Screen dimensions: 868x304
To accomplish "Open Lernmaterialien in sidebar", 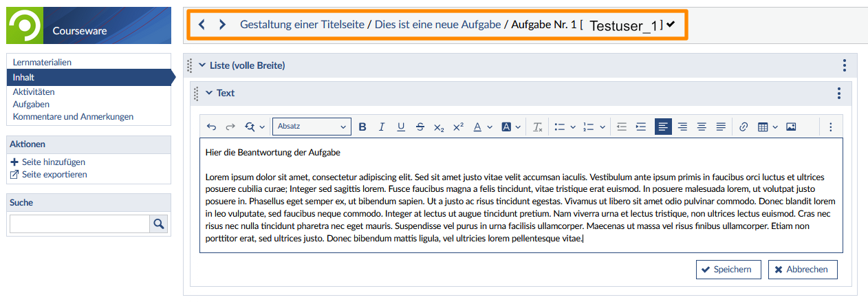I will pos(43,62).
